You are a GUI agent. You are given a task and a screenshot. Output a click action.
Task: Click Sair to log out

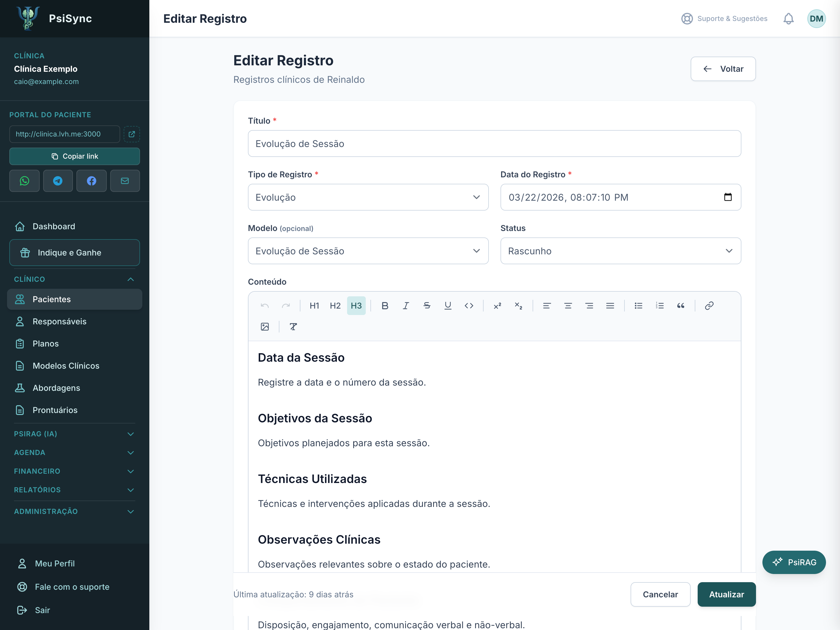74,610
